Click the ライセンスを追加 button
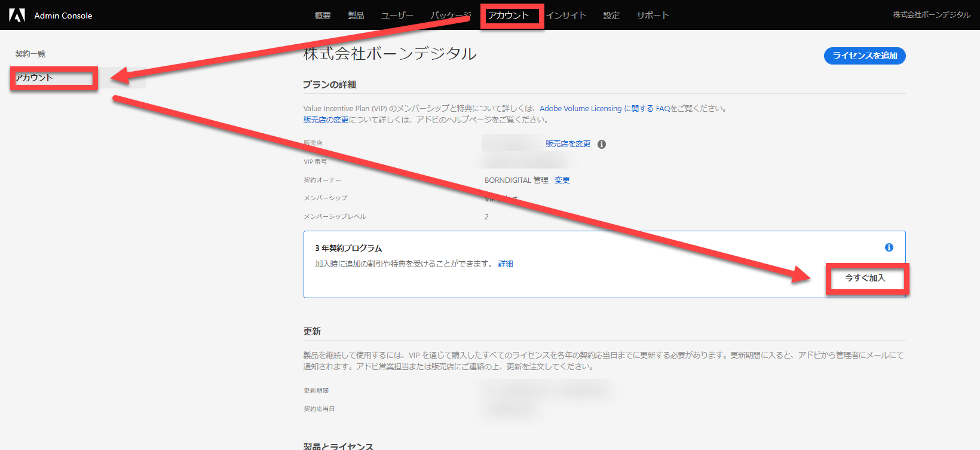 coord(865,56)
